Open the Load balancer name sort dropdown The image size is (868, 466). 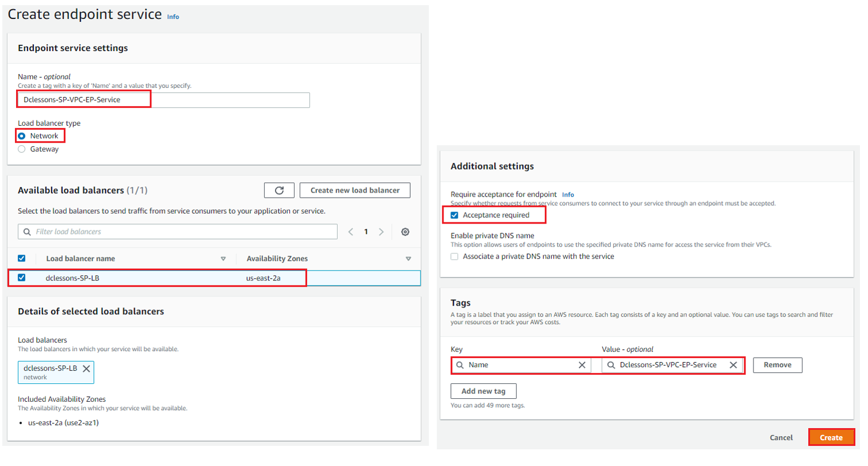click(x=224, y=259)
